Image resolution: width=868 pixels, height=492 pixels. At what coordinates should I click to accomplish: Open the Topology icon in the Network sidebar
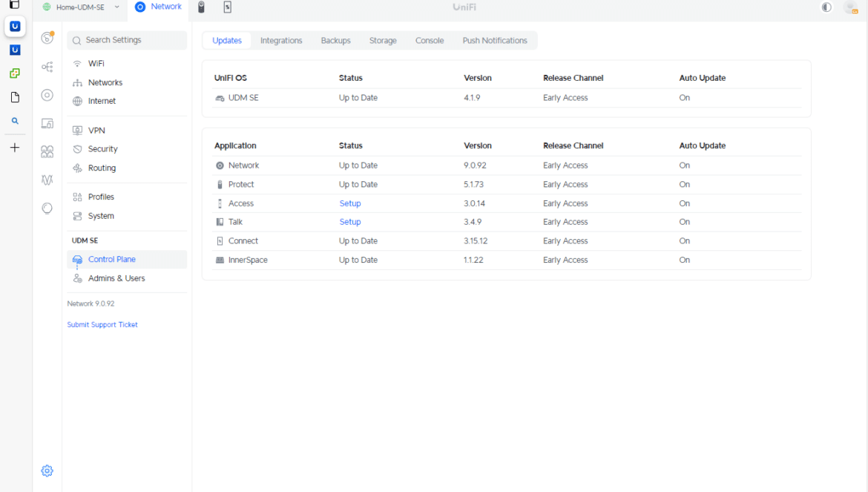(47, 67)
